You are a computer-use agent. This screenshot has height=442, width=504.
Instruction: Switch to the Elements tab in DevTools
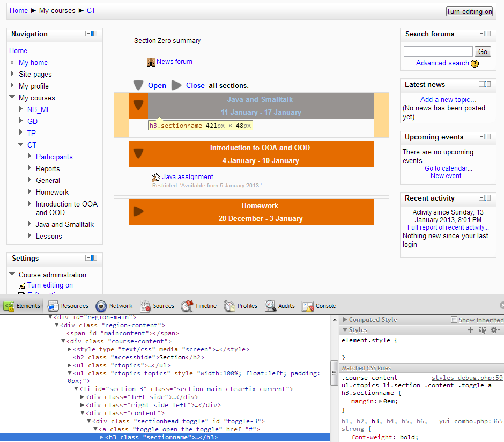(x=22, y=306)
